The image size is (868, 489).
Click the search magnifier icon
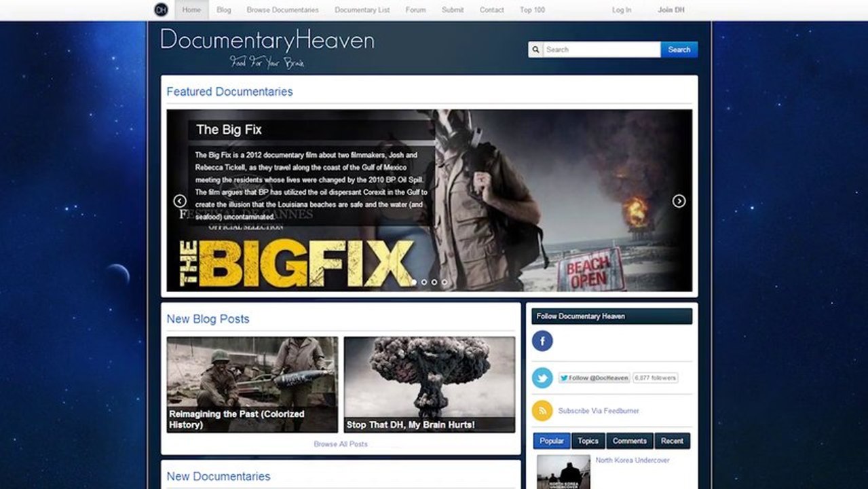point(536,50)
